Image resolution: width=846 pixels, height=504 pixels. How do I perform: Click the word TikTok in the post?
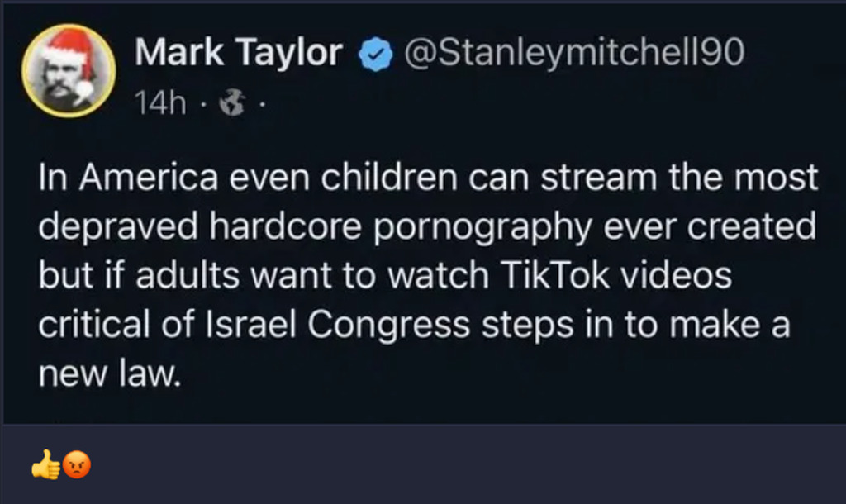coord(555,275)
